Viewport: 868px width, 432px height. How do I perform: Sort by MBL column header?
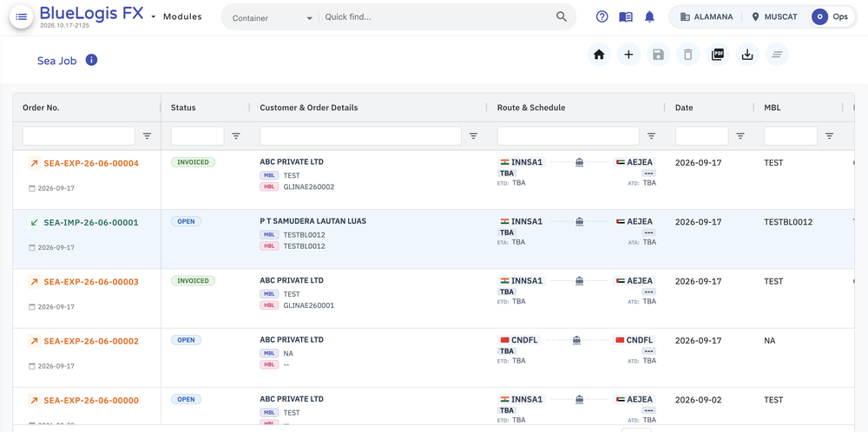(x=773, y=108)
